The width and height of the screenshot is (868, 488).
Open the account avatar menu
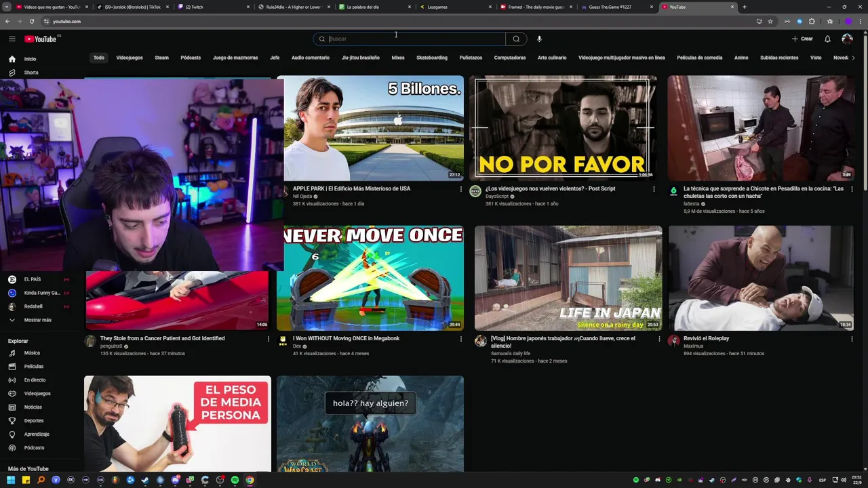pyautogui.click(x=847, y=39)
